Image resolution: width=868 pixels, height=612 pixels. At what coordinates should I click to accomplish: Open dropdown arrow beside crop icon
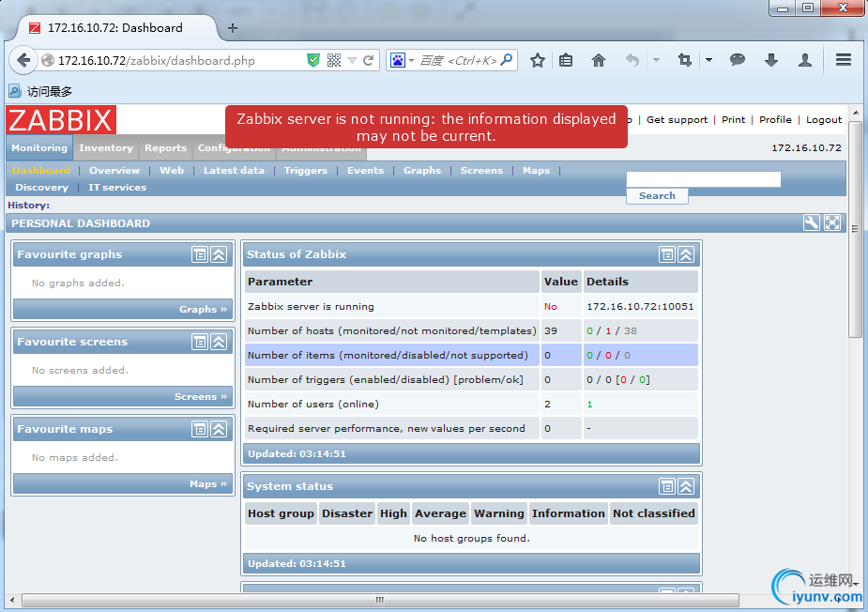[708, 60]
